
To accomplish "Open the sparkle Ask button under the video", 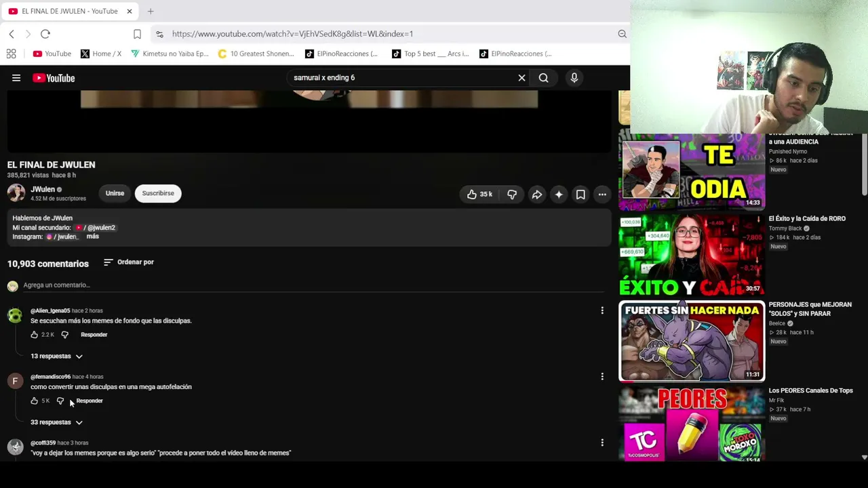I will point(559,195).
